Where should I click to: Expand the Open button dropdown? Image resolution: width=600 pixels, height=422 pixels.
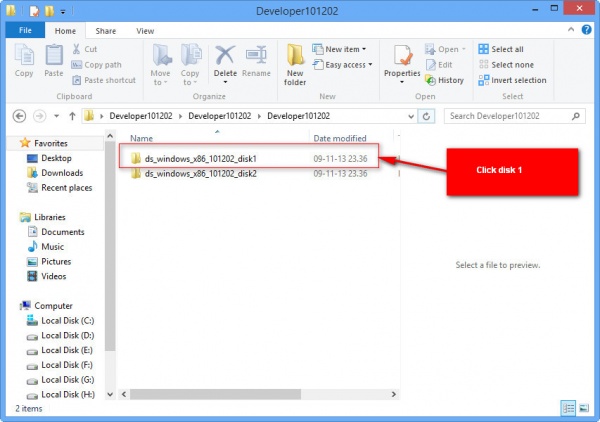coord(464,49)
